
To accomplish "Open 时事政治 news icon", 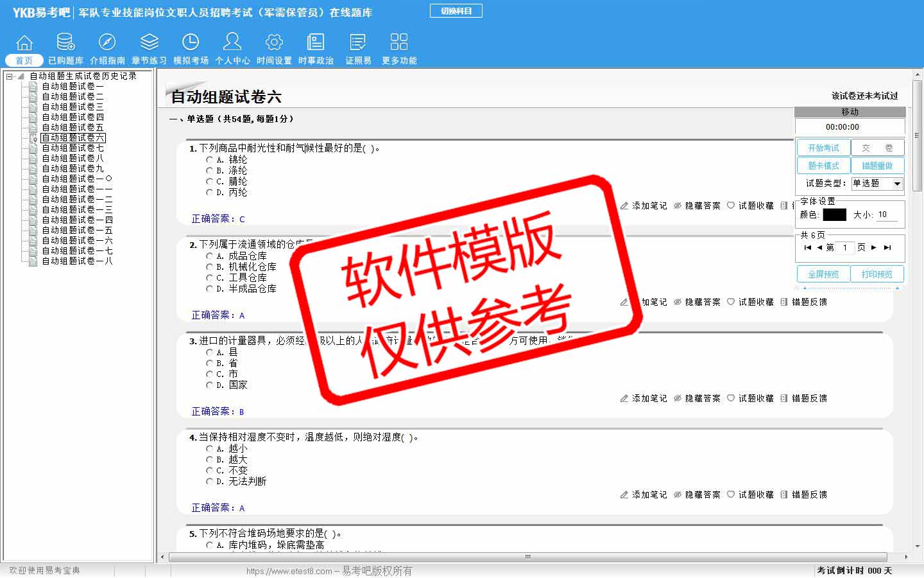I will click(316, 42).
